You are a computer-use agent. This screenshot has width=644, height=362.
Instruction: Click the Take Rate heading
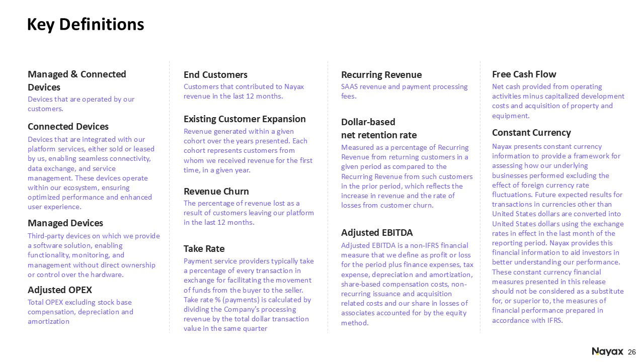[x=204, y=248]
